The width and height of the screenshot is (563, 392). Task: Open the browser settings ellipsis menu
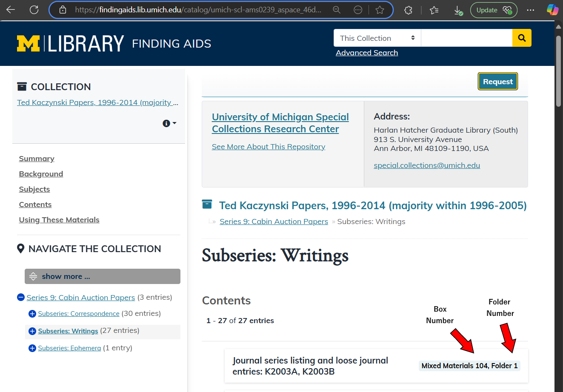pyautogui.click(x=530, y=10)
